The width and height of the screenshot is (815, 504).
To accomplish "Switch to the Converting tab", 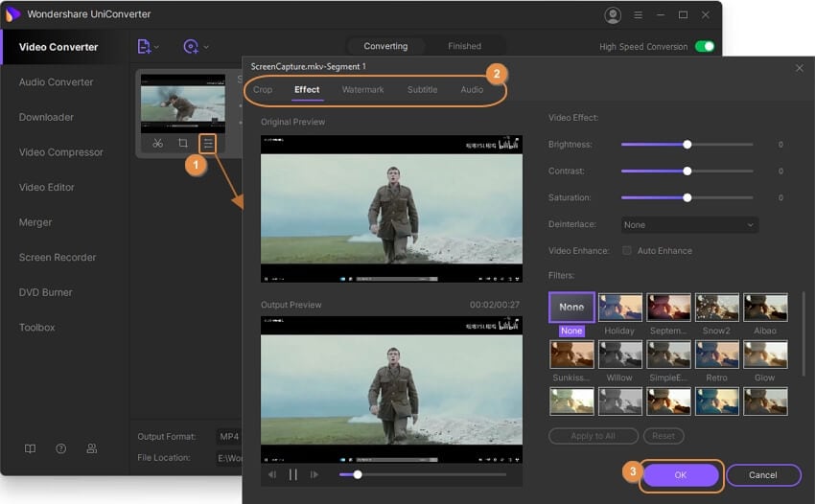I will pyautogui.click(x=385, y=46).
